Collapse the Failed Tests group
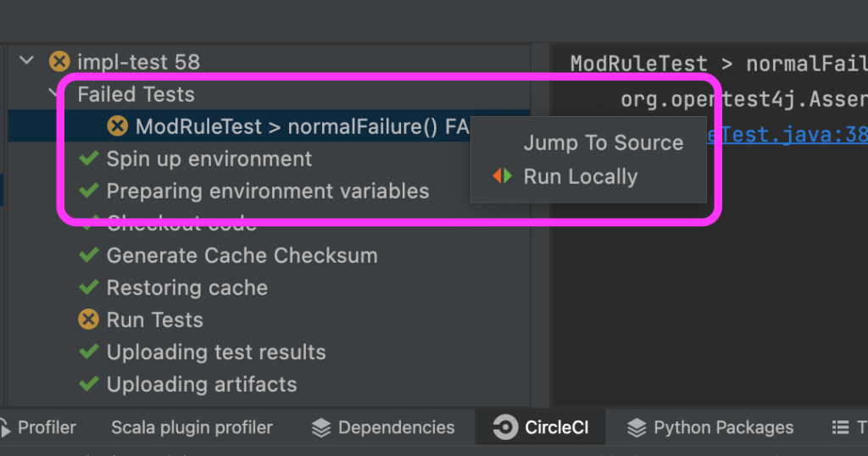 point(53,93)
